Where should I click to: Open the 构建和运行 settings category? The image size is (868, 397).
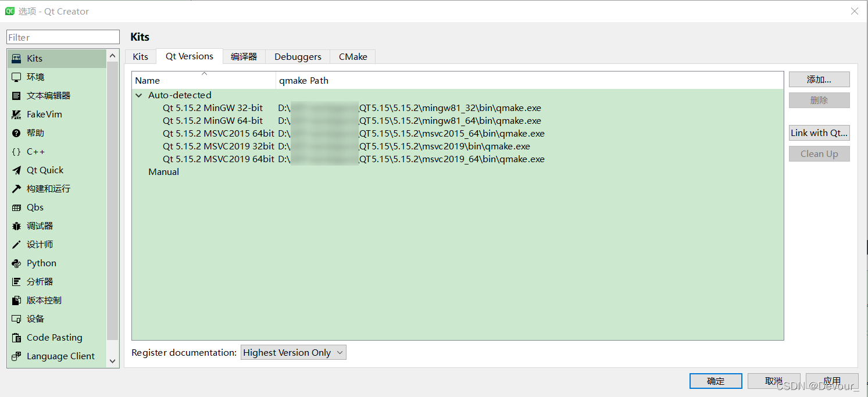[x=57, y=189]
